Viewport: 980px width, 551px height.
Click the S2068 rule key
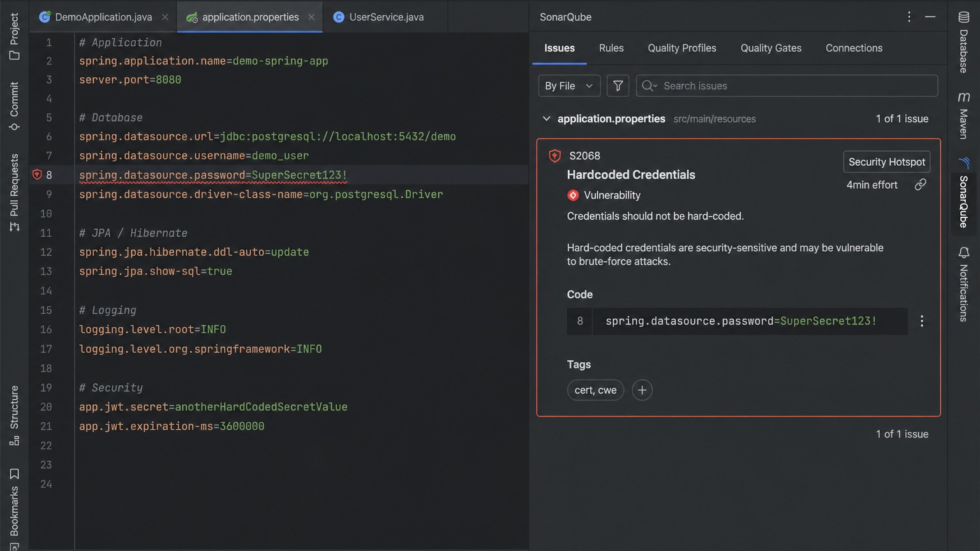pyautogui.click(x=584, y=156)
